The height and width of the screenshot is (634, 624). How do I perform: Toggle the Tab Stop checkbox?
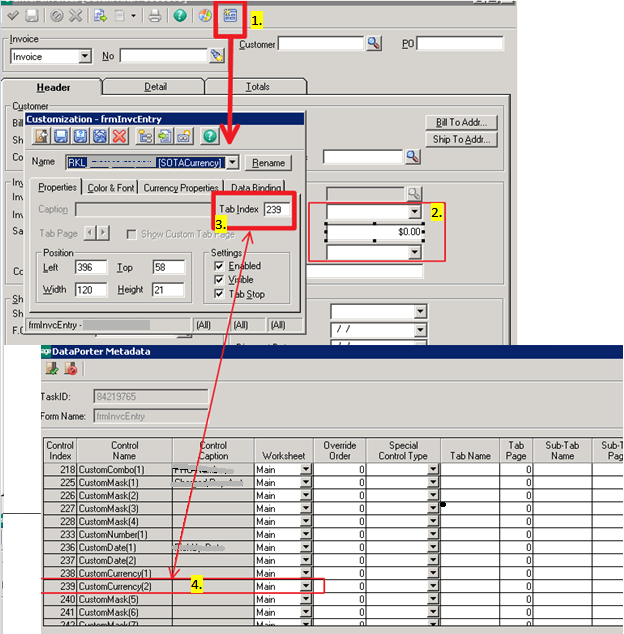[220, 294]
